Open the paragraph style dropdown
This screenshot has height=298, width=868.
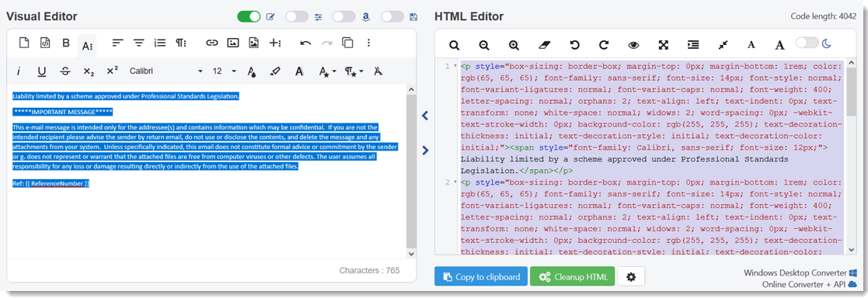tap(354, 71)
